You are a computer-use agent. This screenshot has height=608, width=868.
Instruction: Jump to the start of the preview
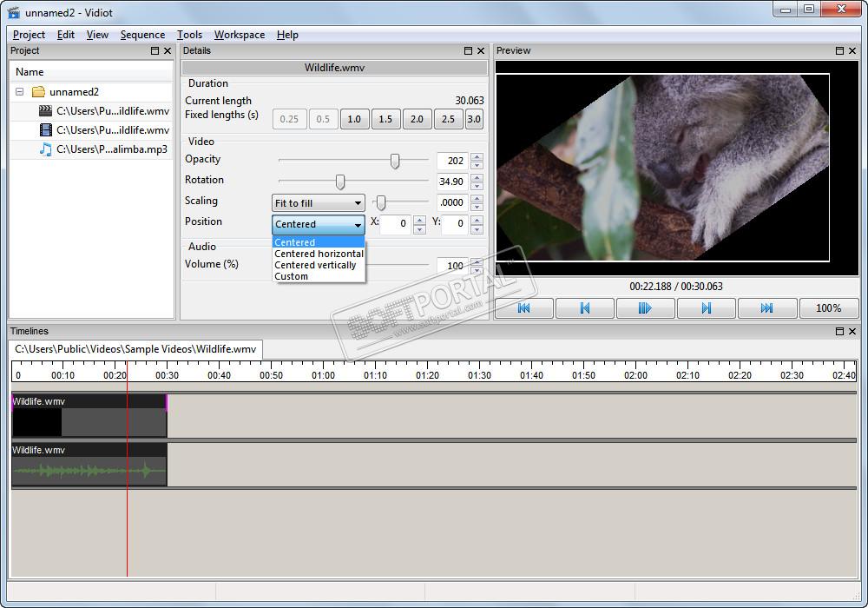coord(524,308)
